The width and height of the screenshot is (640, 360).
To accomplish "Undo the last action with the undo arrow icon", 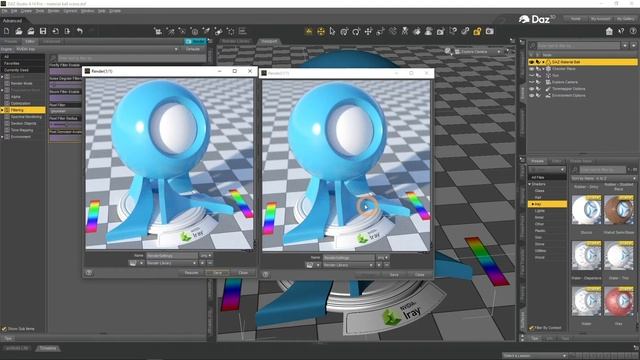I will [x=80, y=31].
